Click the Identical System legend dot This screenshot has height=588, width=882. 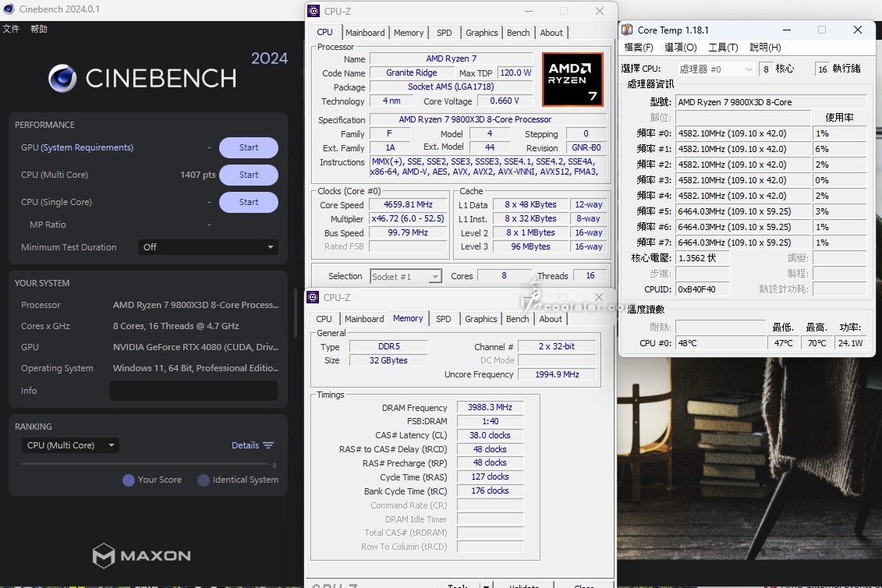click(203, 480)
